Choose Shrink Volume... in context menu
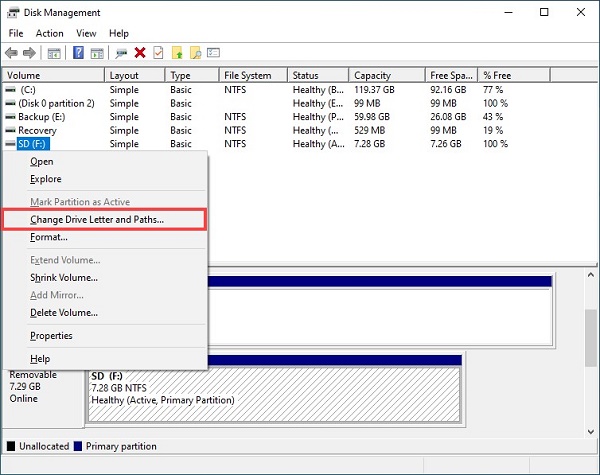 tap(64, 277)
